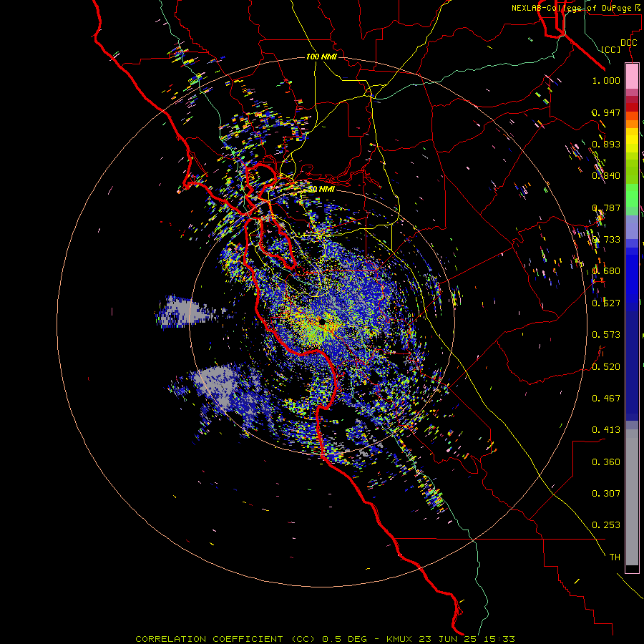Click the 0.947 scale value
This screenshot has width=644, height=644.
click(606, 112)
